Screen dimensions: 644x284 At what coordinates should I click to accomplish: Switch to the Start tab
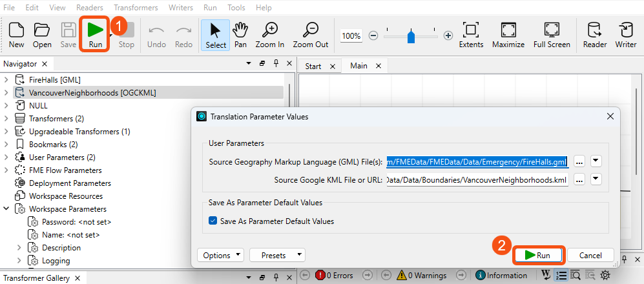click(x=313, y=66)
